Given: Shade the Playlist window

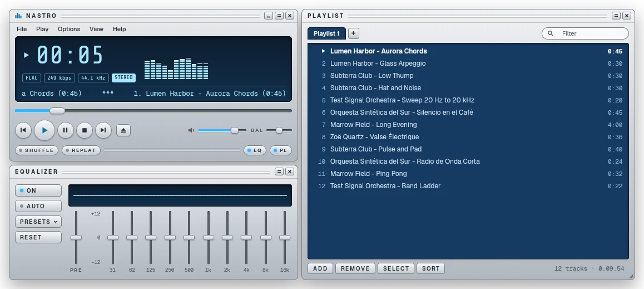Looking at the screenshot, I should coord(616,16).
